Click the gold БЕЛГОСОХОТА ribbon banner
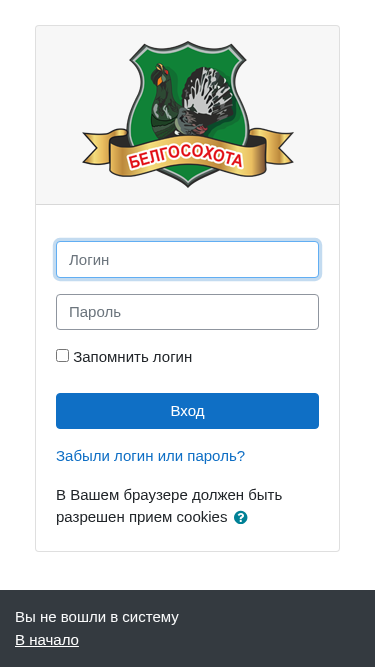This screenshot has height=667, width=375. pyautogui.click(x=188, y=155)
